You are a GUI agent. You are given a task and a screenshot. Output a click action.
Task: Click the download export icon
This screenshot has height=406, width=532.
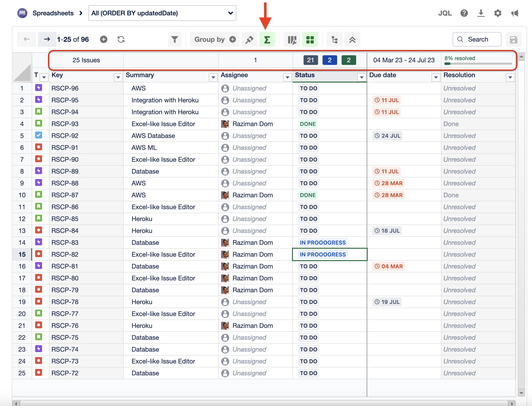481,13
